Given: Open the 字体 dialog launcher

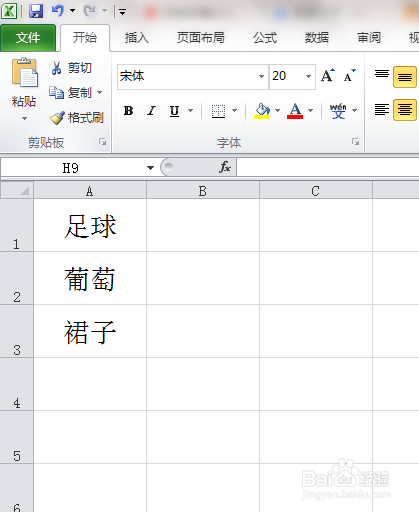Looking at the screenshot, I should pos(355,142).
